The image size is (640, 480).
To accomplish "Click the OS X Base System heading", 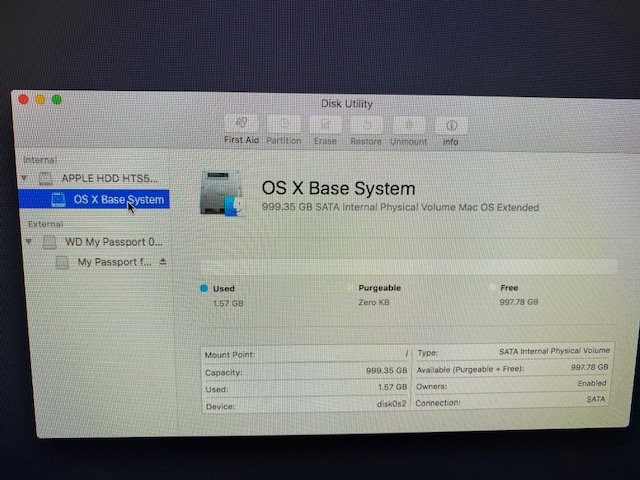I will click(x=338, y=189).
